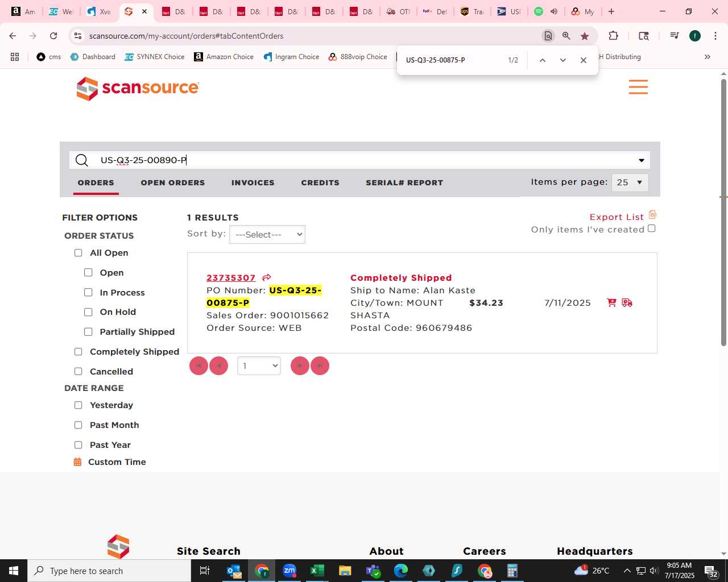Screen dimensions: 728x582
Task: Open Custom Time calendar icon
Action: point(78,462)
